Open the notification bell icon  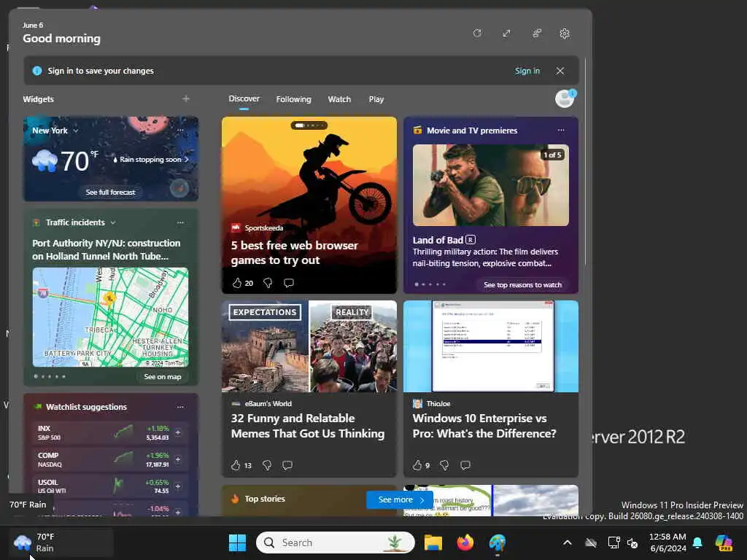coord(697,542)
